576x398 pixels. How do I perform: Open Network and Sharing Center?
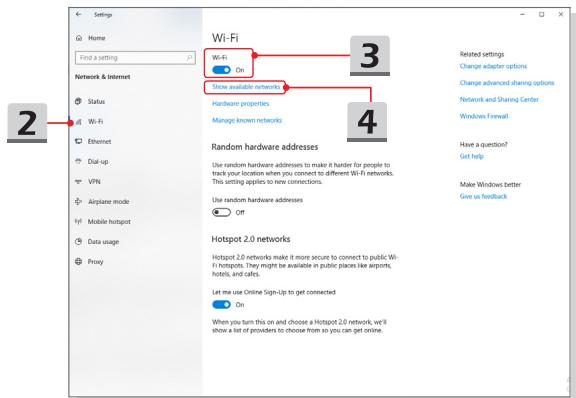pos(499,99)
